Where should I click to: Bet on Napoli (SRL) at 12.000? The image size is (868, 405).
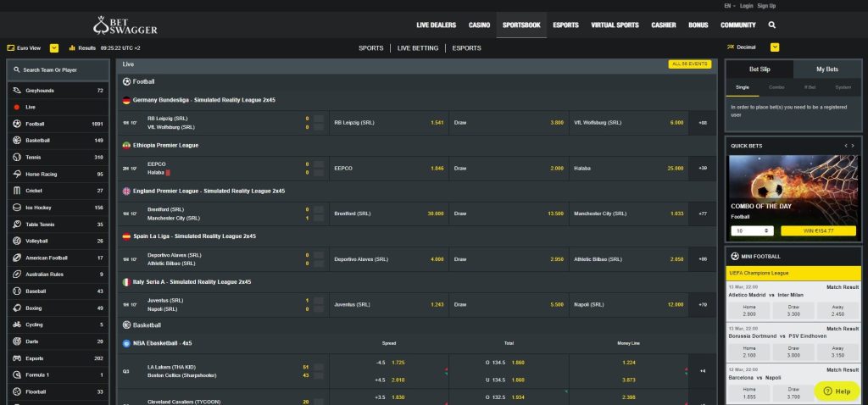[628, 304]
